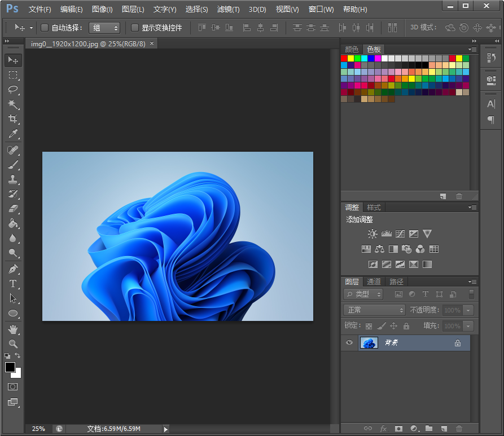Select the Horizontal Type tool
This screenshot has width=504, height=436.
[x=13, y=284]
